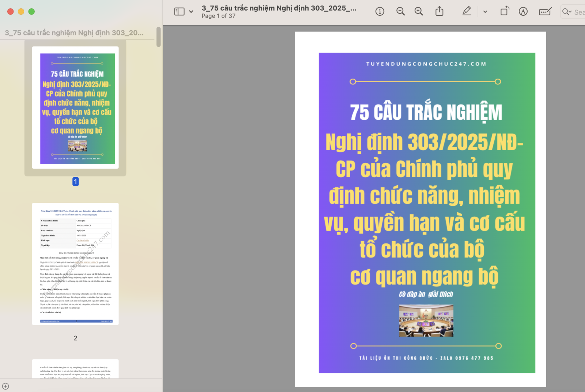
Task: Show the Markup toolbar
Action: [x=523, y=12]
